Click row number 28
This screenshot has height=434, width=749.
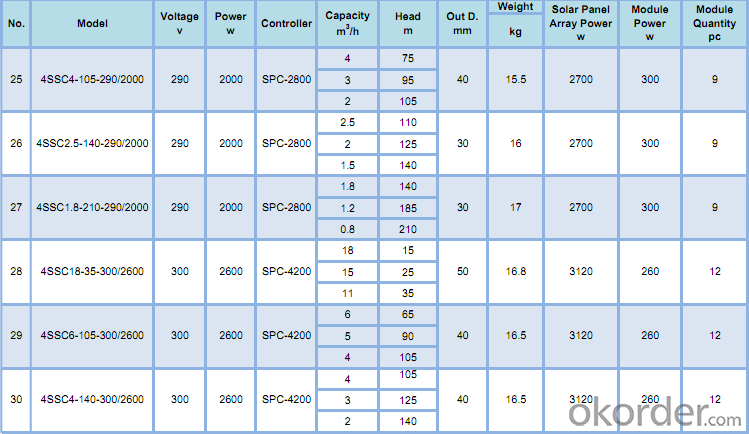click(16, 271)
